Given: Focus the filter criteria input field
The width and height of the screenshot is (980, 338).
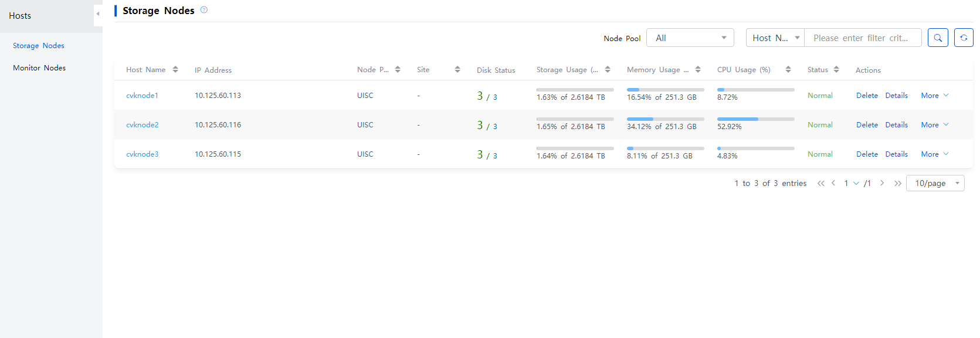Looking at the screenshot, I should [x=863, y=38].
